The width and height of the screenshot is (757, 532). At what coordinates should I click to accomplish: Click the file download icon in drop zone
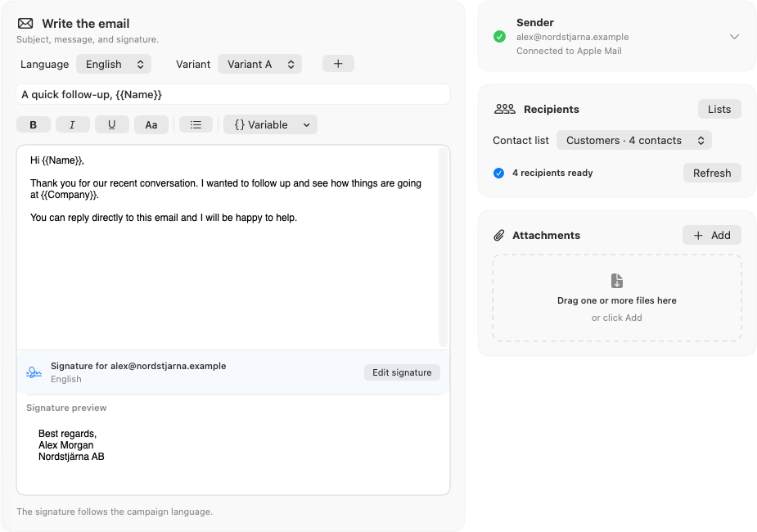616,281
